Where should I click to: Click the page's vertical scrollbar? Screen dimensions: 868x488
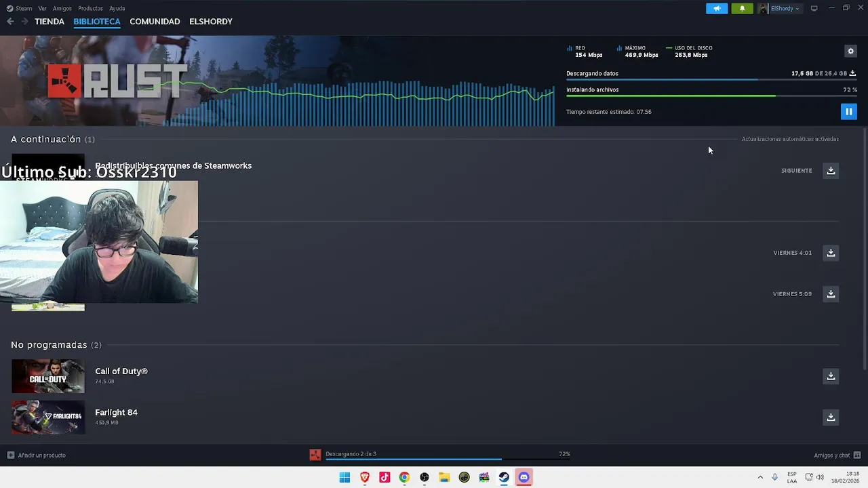coord(865,247)
